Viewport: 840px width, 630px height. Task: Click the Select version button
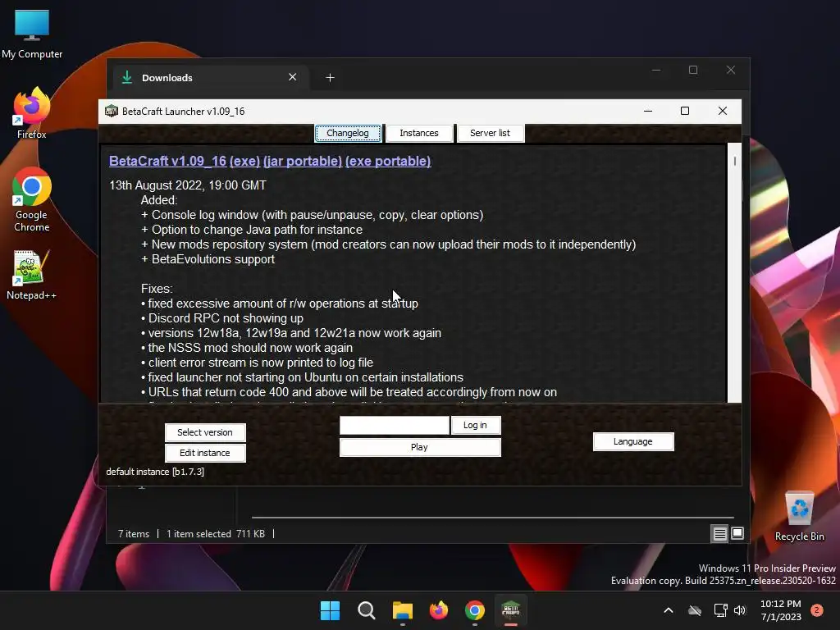[205, 432]
